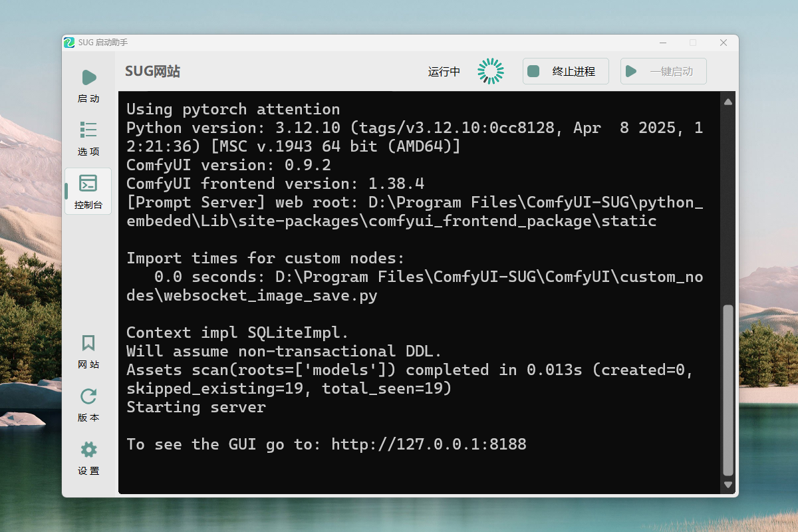
Task: Click the SUG app logo in title bar
Action: pos(69,43)
